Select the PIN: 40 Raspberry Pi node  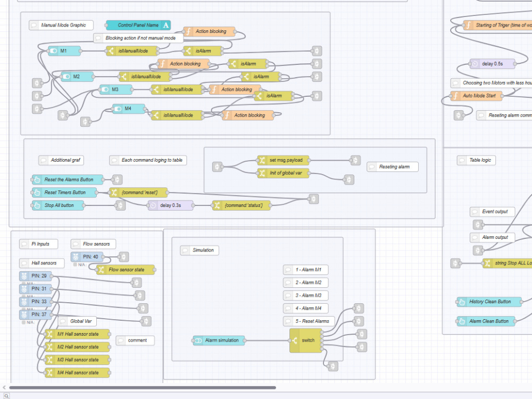pos(87,257)
